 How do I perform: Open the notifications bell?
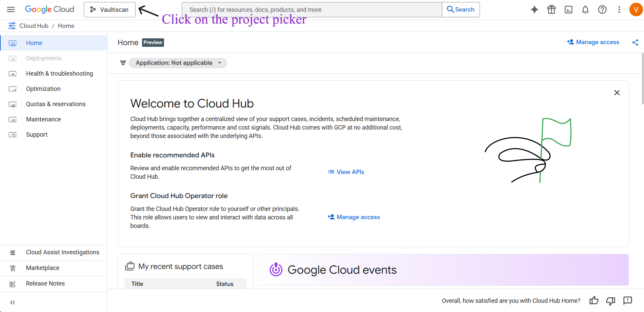pos(585,9)
